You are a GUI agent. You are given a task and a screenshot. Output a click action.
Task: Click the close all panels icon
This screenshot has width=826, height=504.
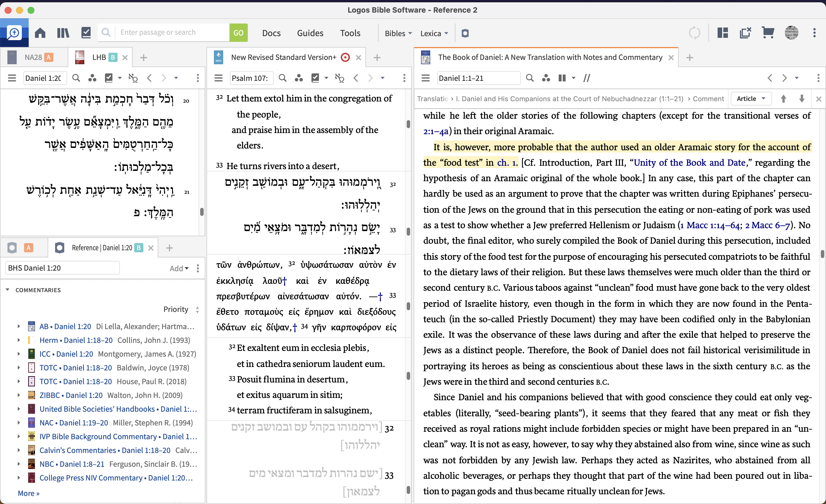tap(745, 33)
